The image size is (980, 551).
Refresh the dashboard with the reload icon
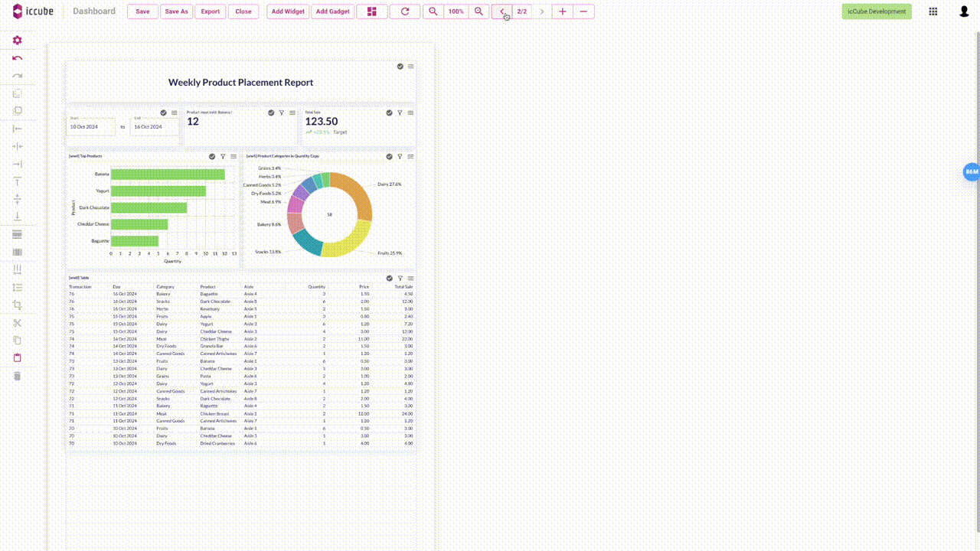405,11
